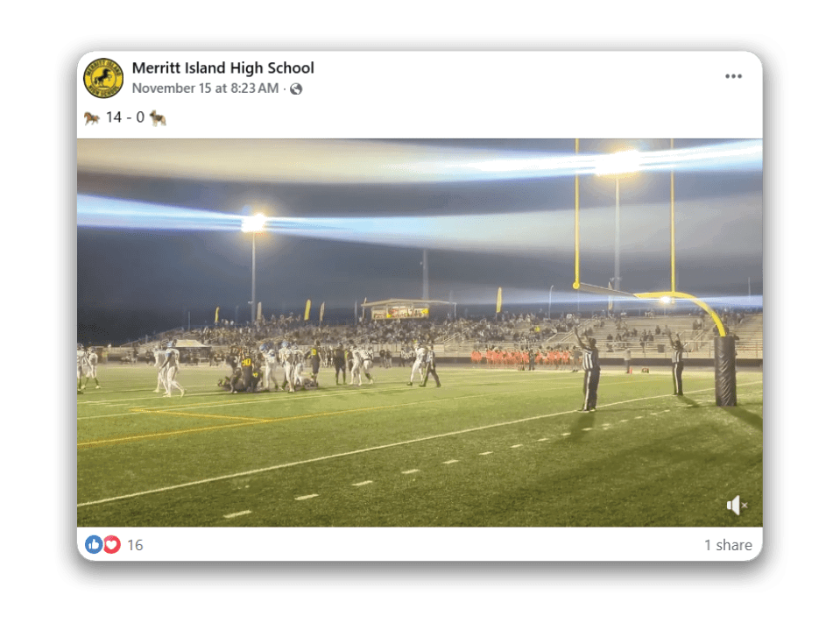Click the animal emoji after the 0
The image size is (840, 623).
pyautogui.click(x=158, y=117)
